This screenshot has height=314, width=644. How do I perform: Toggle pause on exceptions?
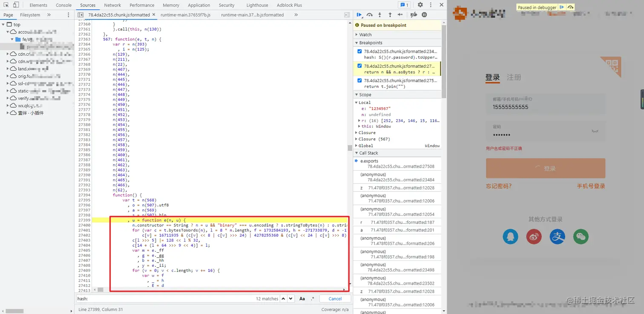[424, 15]
